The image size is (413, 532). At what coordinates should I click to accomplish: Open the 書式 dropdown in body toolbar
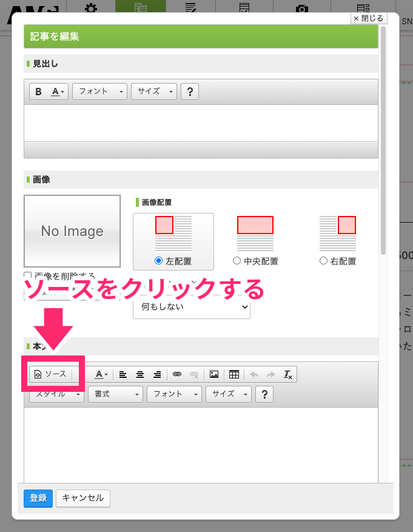point(115,394)
